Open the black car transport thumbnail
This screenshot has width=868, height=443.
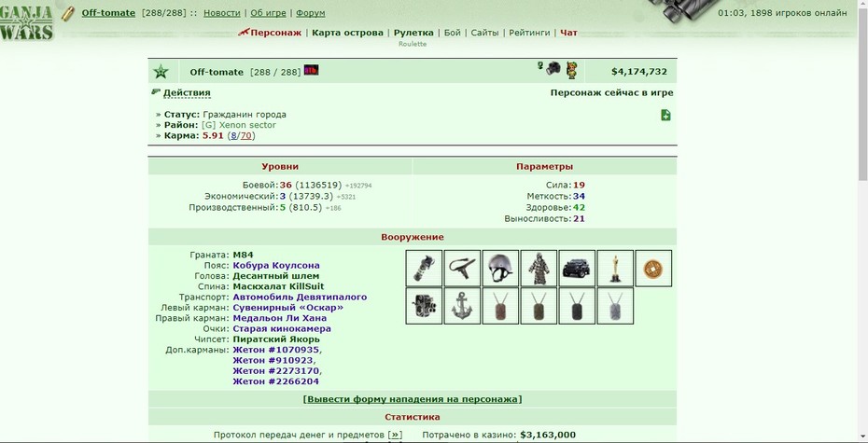pyautogui.click(x=577, y=269)
